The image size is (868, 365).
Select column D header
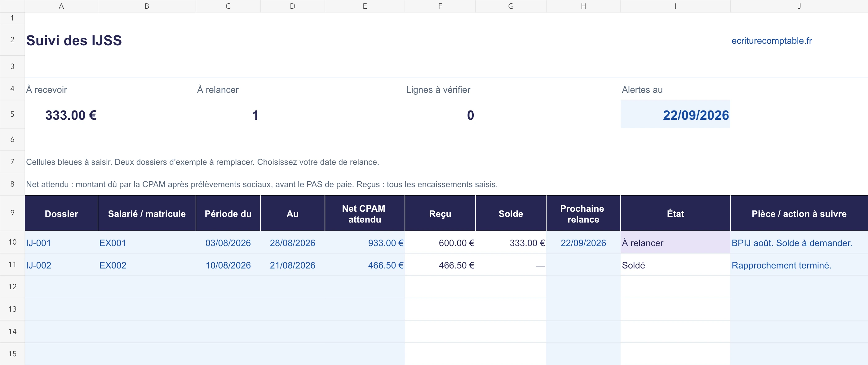(x=292, y=6)
